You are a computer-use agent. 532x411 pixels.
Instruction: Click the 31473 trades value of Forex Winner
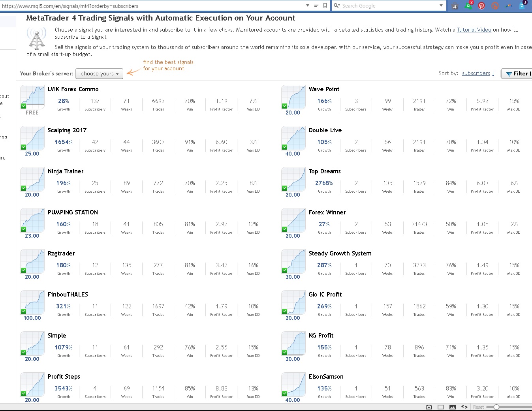(419, 224)
